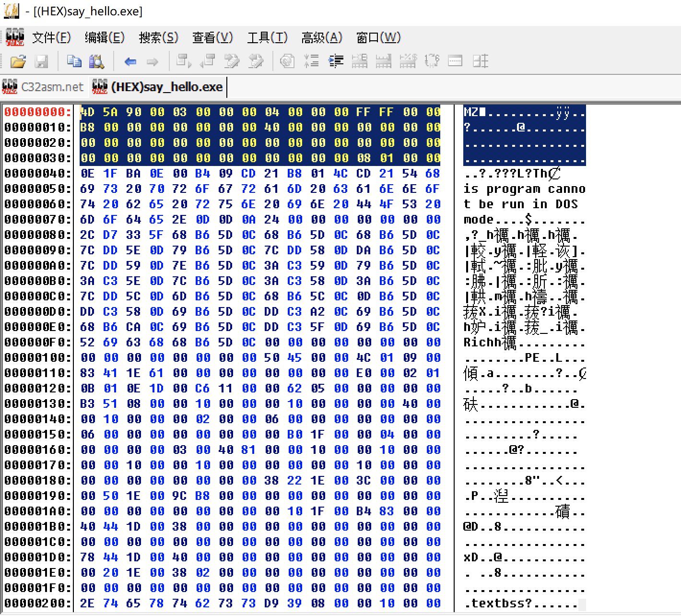Click the last split-layout toolbar icon

pos(481,61)
